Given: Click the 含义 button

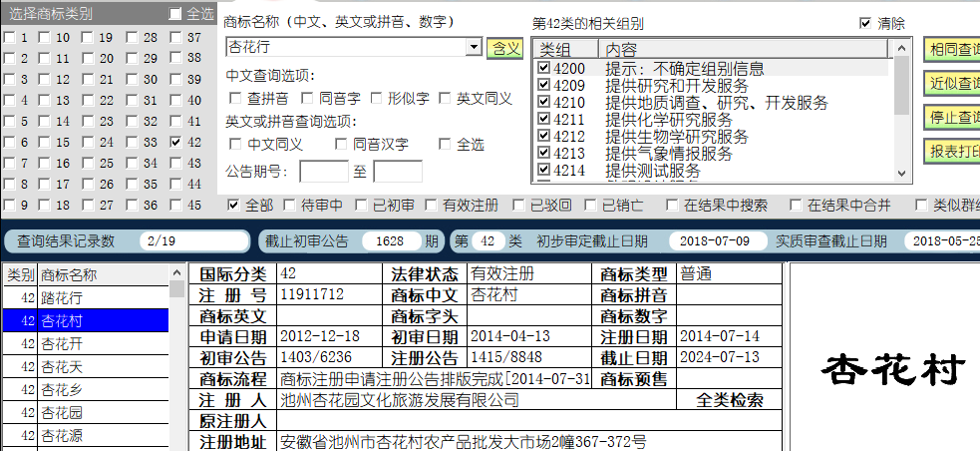Looking at the screenshot, I should (504, 48).
